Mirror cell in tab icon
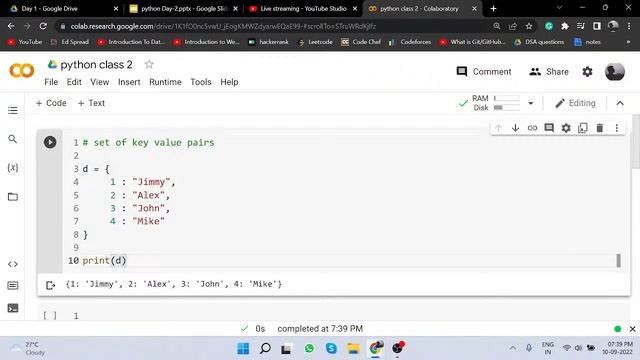The image size is (640, 360). 583,128
